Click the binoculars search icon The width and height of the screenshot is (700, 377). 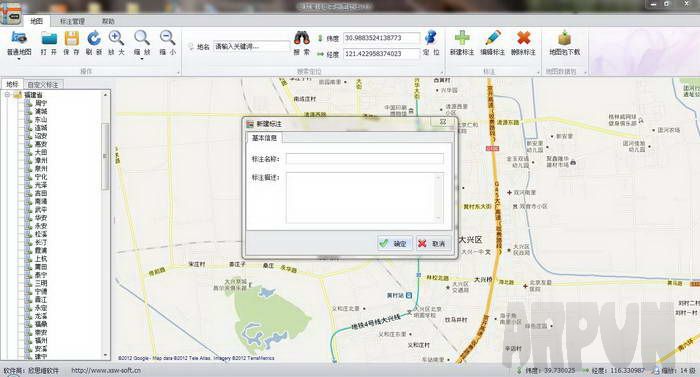302,38
